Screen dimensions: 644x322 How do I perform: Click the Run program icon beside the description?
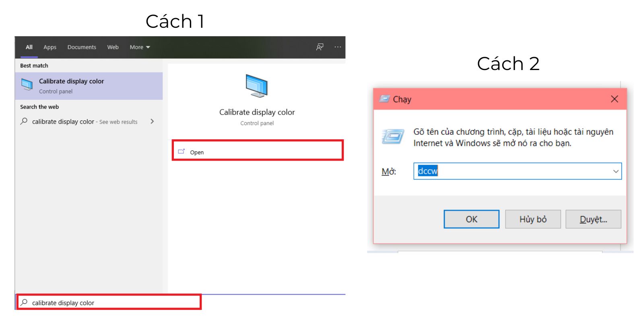[x=393, y=136]
